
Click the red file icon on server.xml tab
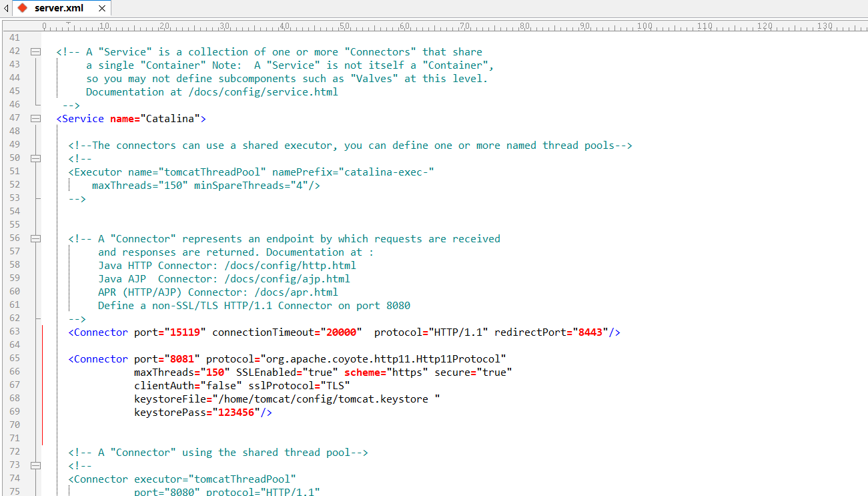pyautogui.click(x=23, y=8)
